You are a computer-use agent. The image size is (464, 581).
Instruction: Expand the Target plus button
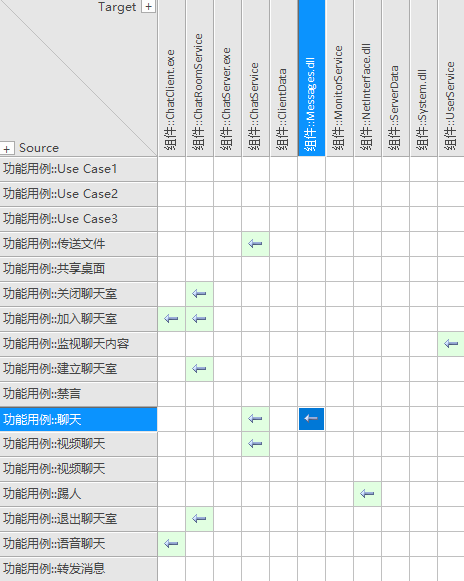[x=148, y=6]
